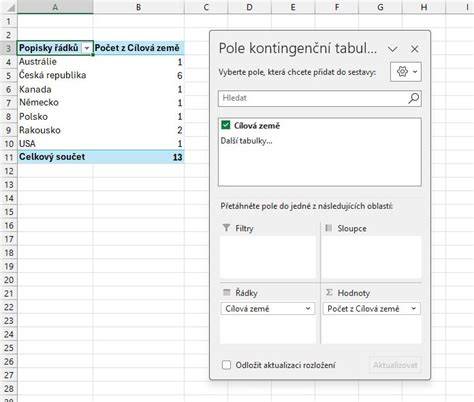
Task: Open Počet z Cílová země dropdown in Hodnoty
Action: (x=414, y=309)
